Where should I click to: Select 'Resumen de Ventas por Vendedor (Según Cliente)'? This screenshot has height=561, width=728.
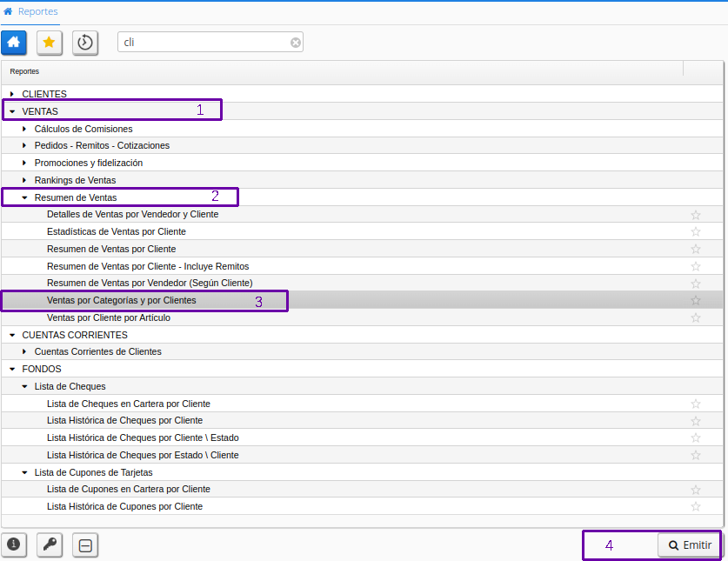150,283
